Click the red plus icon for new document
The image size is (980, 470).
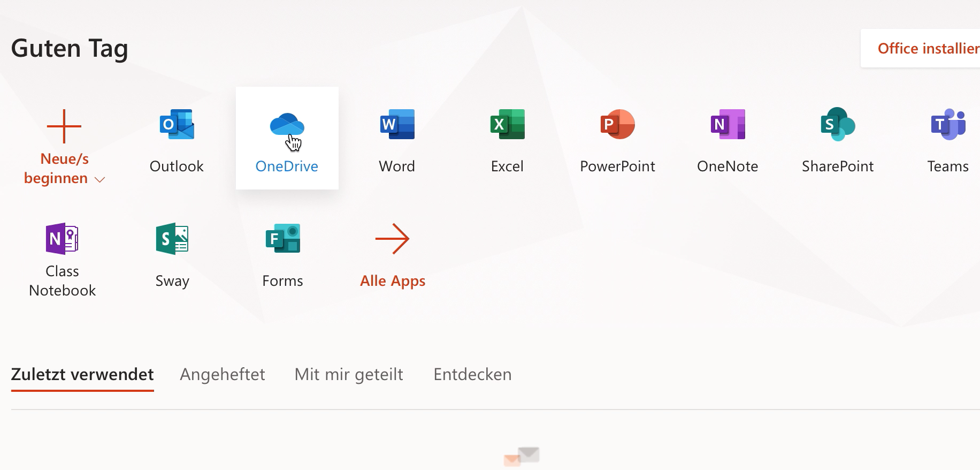coord(64,126)
